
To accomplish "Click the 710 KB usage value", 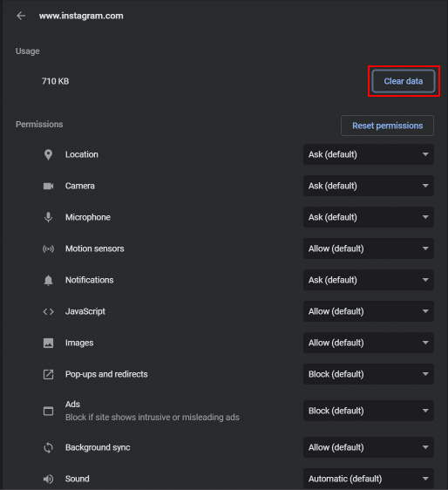I will tap(55, 81).
